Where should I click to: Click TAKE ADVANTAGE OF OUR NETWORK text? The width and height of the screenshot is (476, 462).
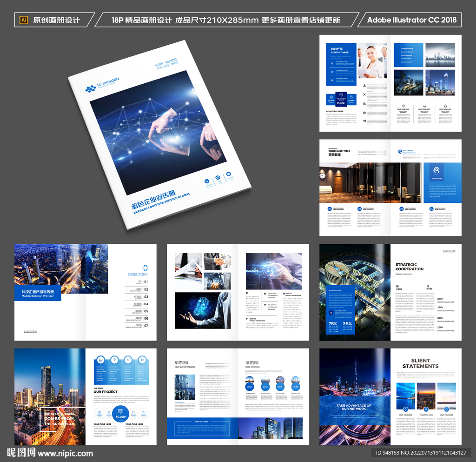[x=354, y=407]
